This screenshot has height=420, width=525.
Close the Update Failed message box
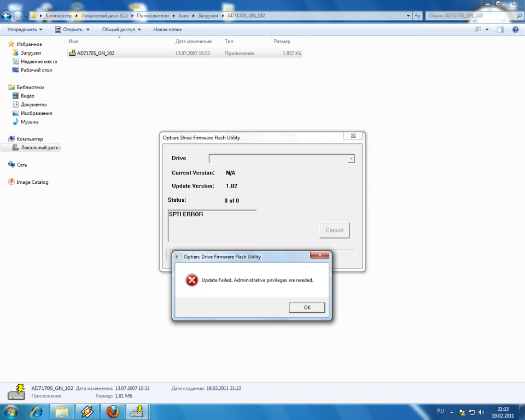(x=320, y=255)
